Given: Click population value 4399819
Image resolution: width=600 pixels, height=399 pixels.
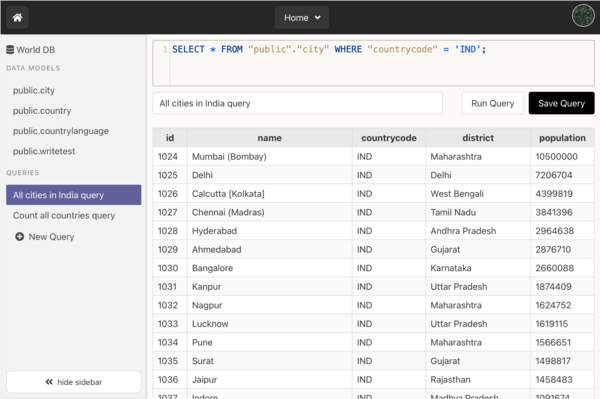Looking at the screenshot, I should click(x=562, y=194).
